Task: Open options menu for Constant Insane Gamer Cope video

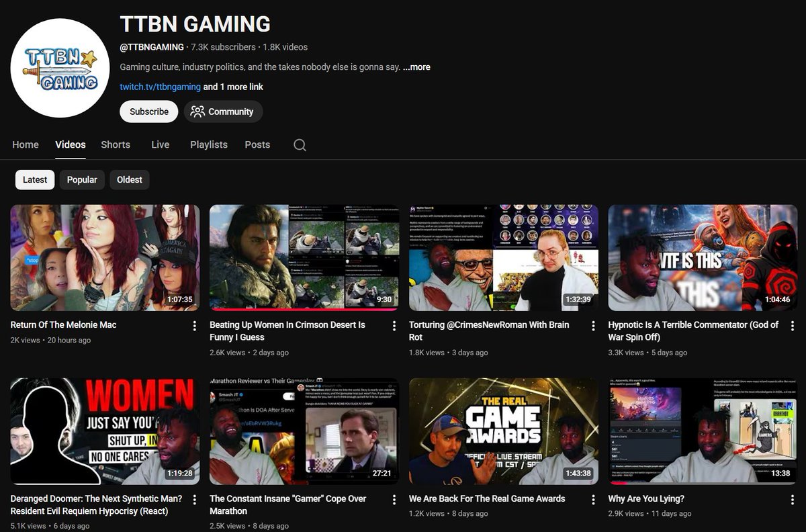Action: click(x=394, y=500)
